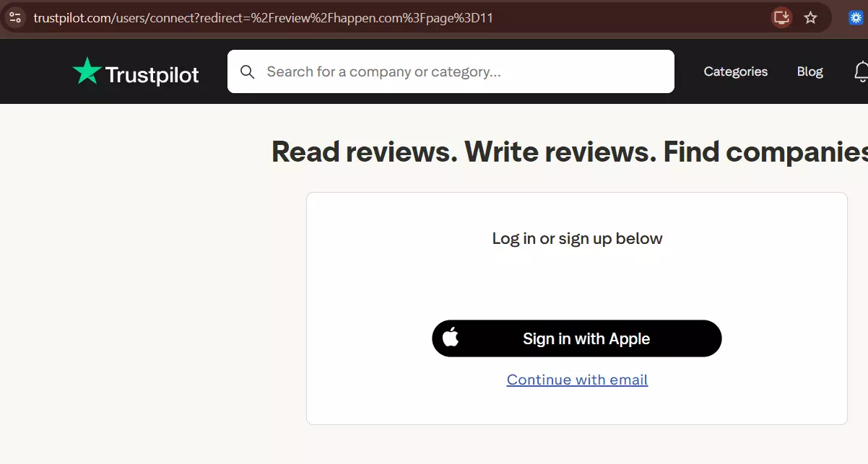868x464 pixels.
Task: Open the Categories menu item
Action: [735, 71]
